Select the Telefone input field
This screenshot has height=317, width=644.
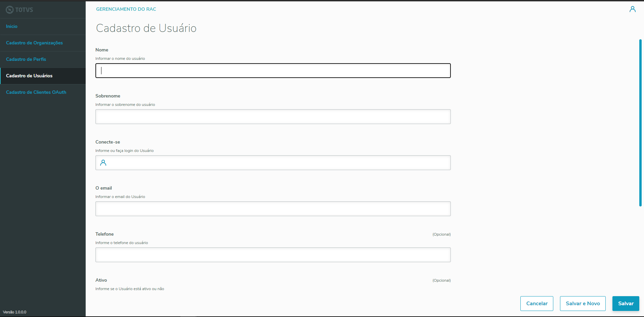coord(273,255)
